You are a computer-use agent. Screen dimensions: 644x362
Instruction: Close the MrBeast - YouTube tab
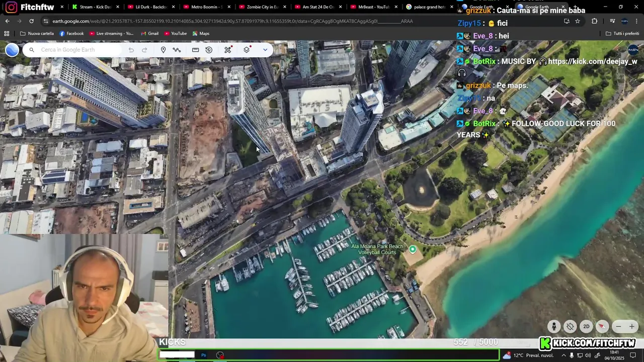[396, 7]
